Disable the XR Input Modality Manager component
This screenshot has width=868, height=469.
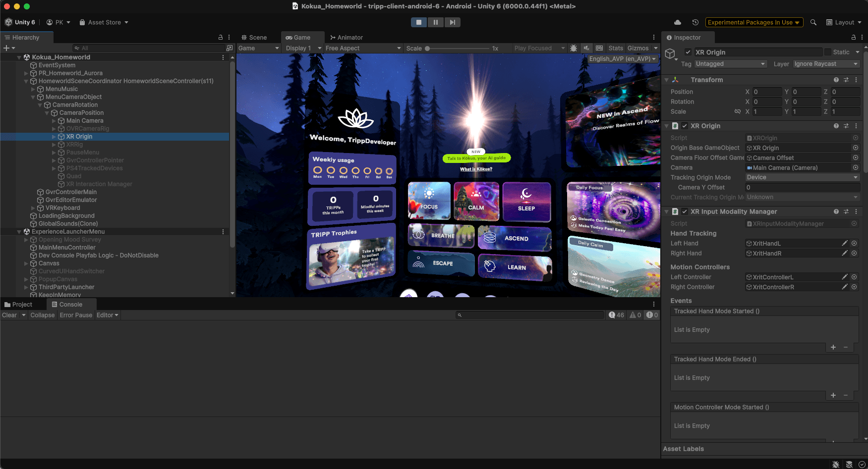click(x=685, y=211)
